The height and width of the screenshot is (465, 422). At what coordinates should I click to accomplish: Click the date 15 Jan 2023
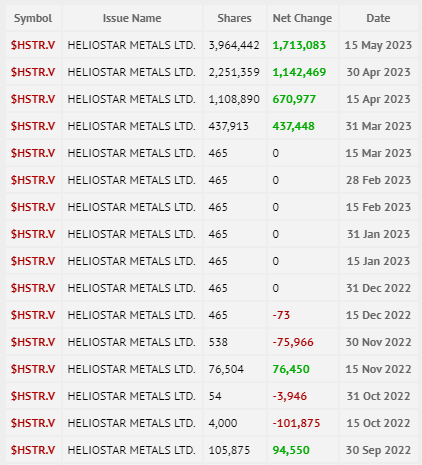tap(378, 261)
